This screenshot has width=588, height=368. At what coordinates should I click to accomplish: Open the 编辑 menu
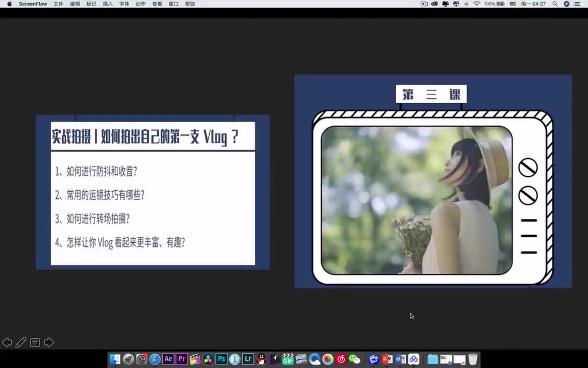tap(75, 4)
